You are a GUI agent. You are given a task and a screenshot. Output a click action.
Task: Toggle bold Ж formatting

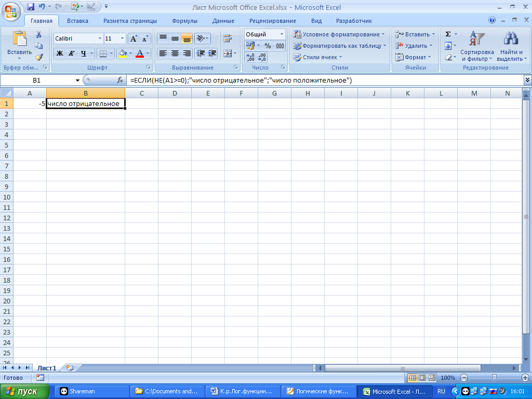pos(60,54)
